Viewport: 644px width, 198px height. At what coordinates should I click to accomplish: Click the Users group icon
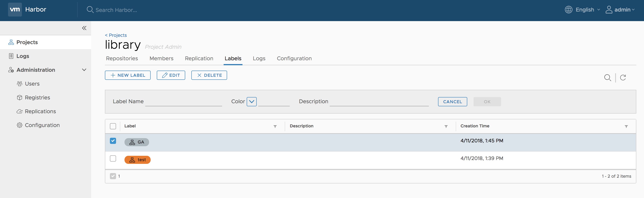(19, 84)
